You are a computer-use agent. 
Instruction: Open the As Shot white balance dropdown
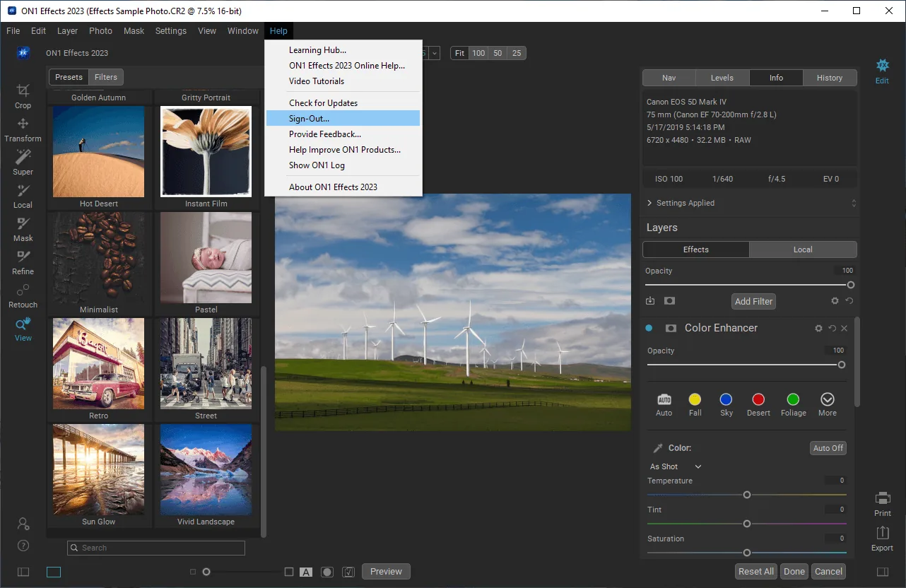coord(676,466)
